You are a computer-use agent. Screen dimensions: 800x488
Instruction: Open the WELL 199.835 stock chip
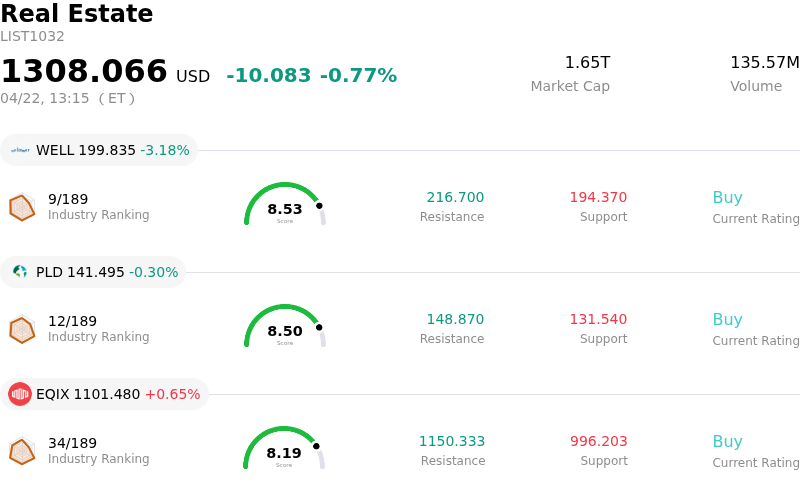[x=99, y=150]
